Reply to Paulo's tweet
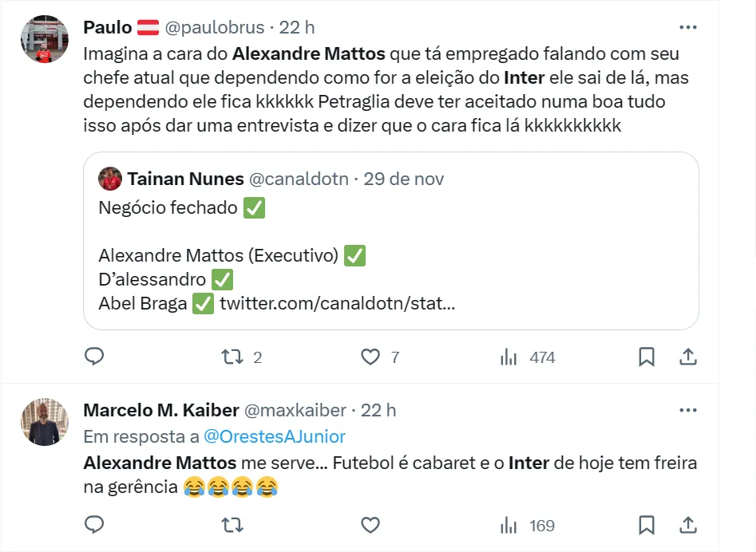This screenshot has width=756, height=552. pyautogui.click(x=95, y=357)
